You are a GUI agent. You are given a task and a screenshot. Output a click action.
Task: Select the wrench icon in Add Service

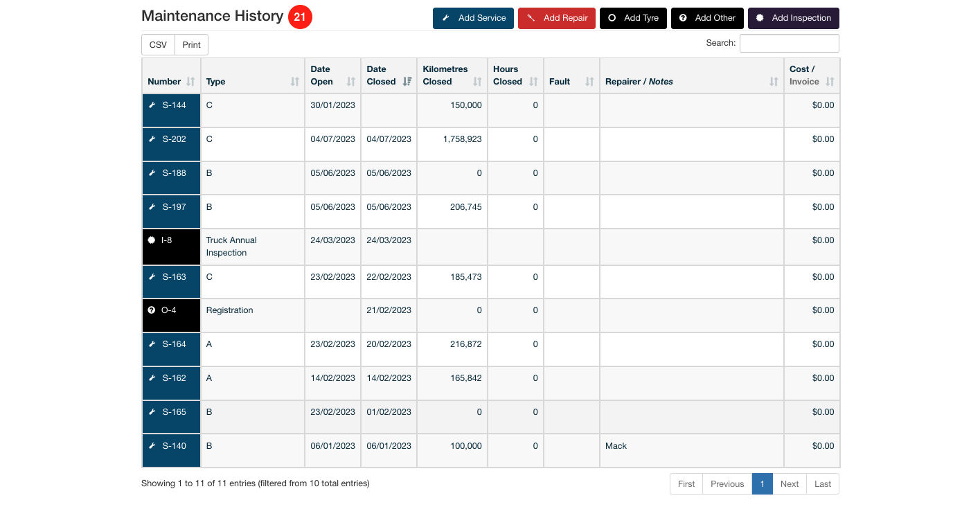[x=447, y=18]
